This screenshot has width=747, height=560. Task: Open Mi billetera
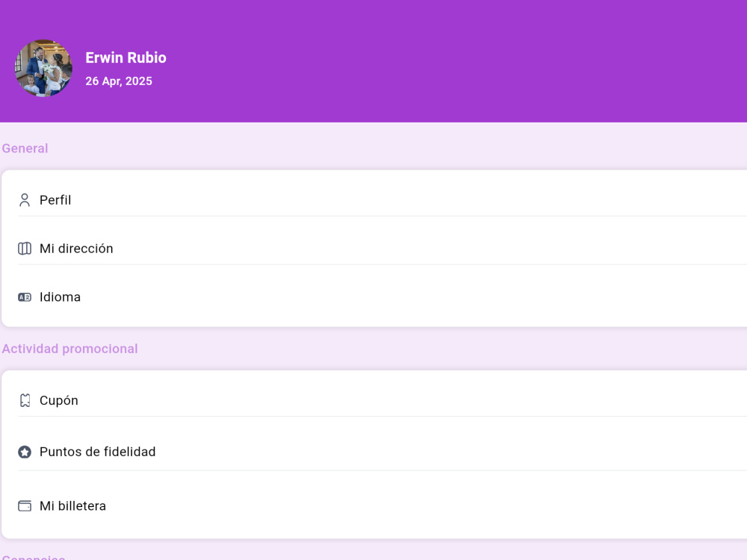(382, 505)
